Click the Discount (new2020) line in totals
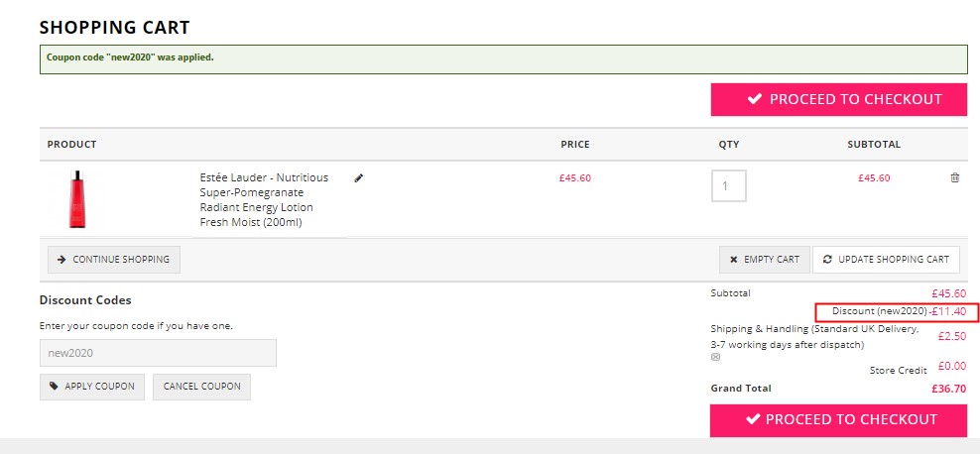This screenshot has width=980, height=454. pyautogui.click(x=897, y=311)
